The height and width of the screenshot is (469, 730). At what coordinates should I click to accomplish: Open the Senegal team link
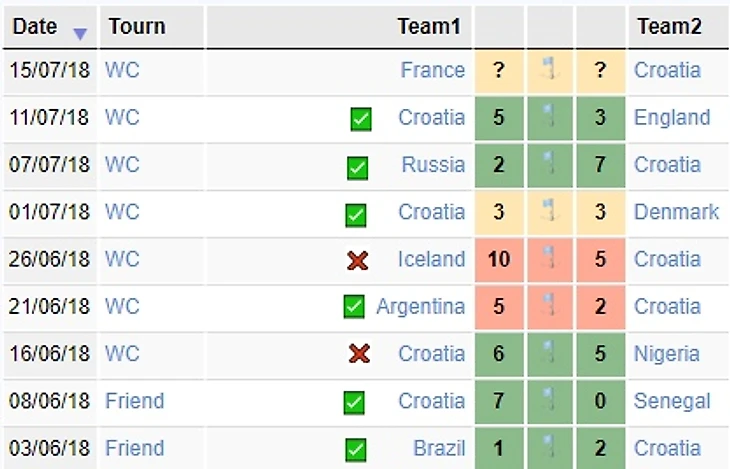(672, 401)
